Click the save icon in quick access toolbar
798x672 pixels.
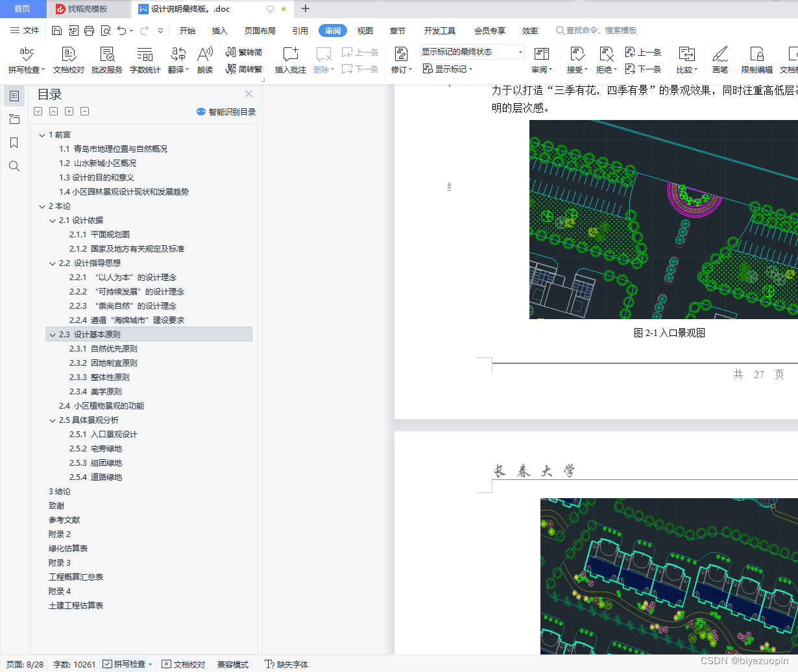(56, 30)
